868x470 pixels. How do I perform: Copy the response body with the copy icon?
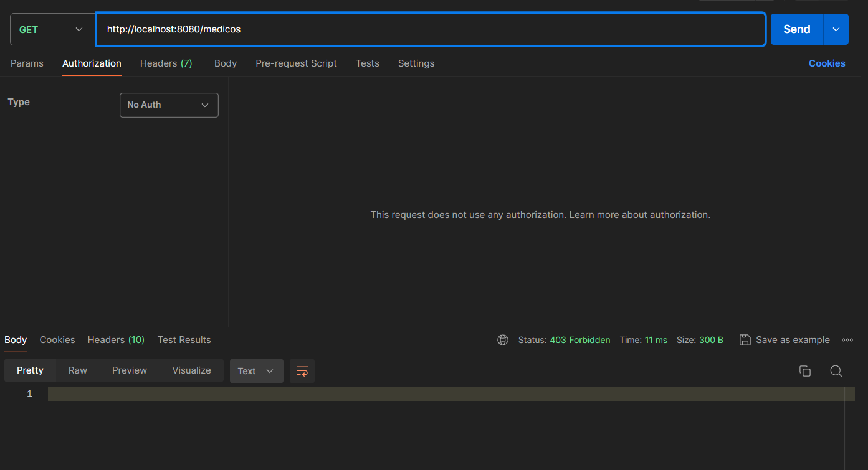[x=805, y=371]
